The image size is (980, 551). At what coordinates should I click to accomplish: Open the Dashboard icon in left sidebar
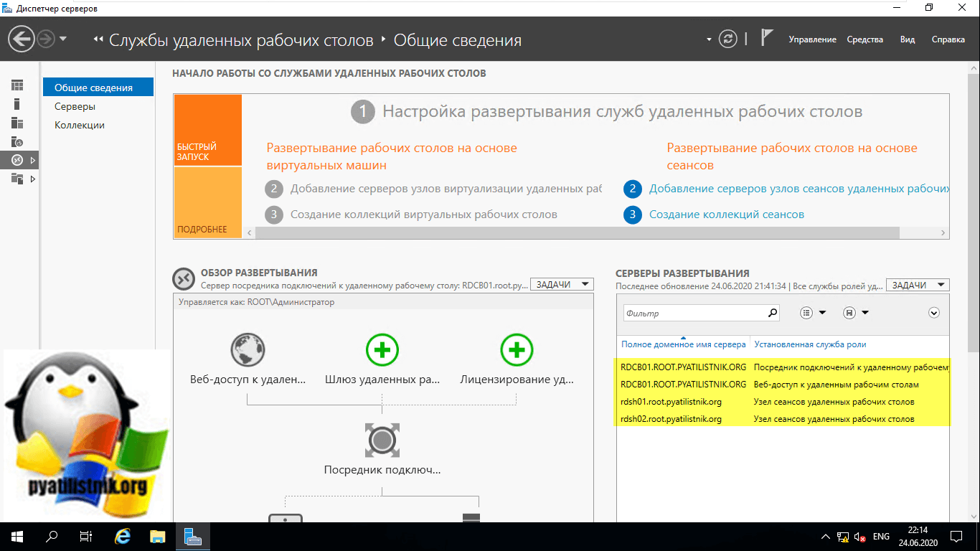pyautogui.click(x=17, y=85)
